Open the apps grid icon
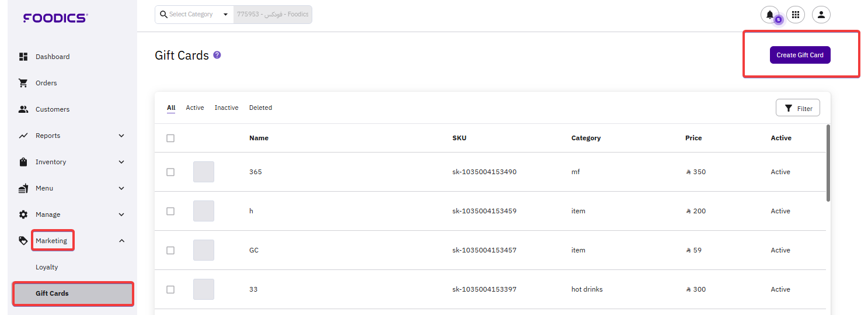The height and width of the screenshot is (315, 868). coord(795,15)
